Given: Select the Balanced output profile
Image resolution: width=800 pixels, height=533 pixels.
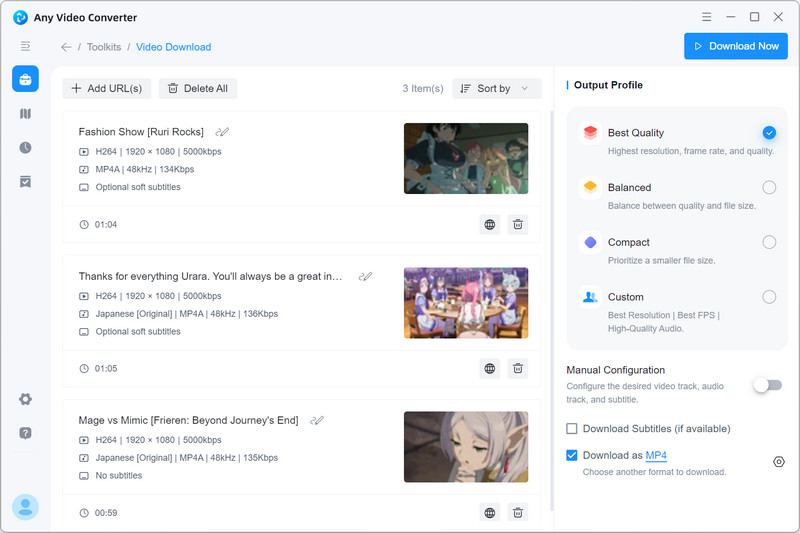Looking at the screenshot, I should pyautogui.click(x=768, y=187).
